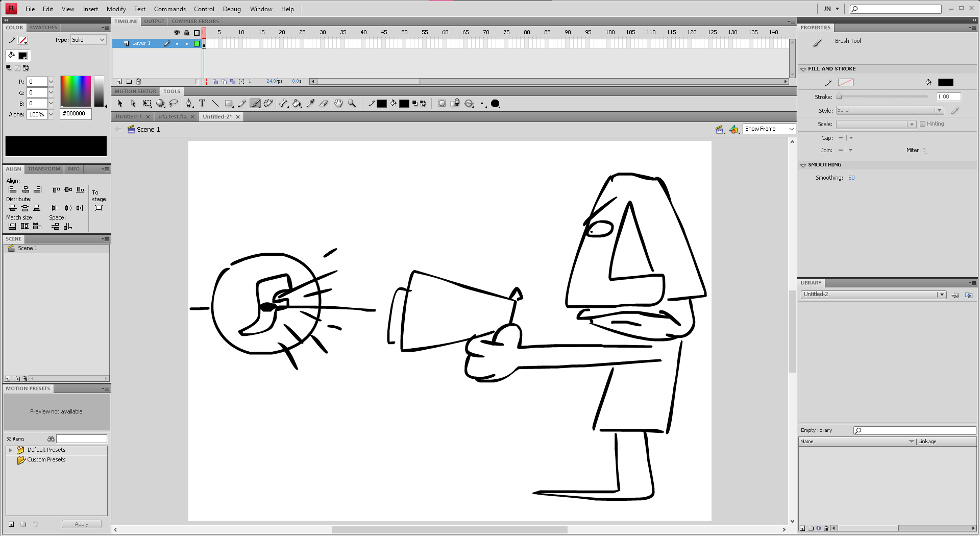Click the Zoom magnifier tool
This screenshot has height=536, width=980.
tap(352, 104)
